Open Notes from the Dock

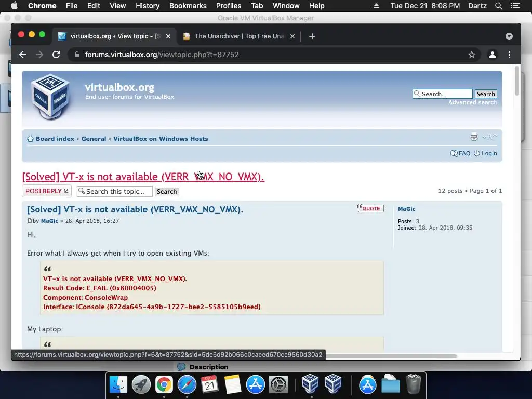(x=233, y=384)
